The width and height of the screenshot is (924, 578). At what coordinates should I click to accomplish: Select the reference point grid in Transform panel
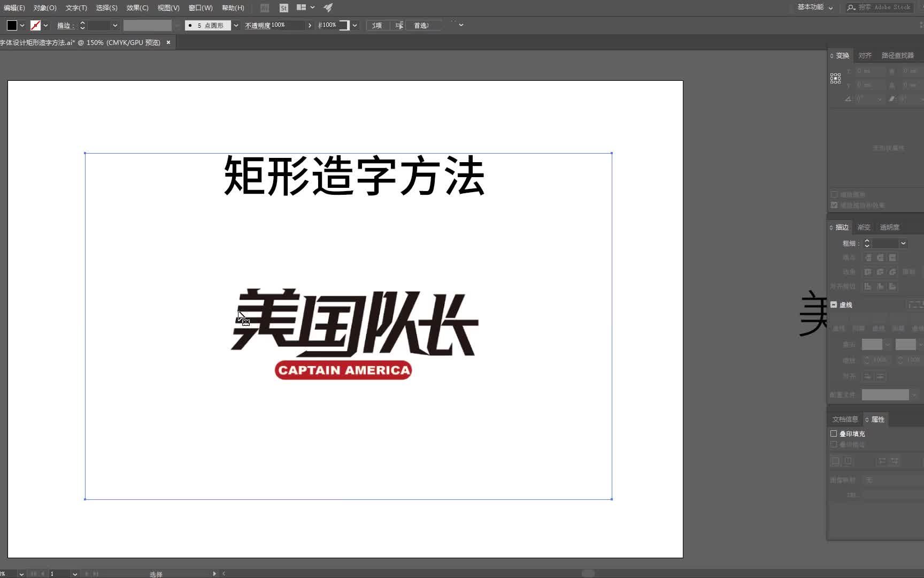click(835, 79)
